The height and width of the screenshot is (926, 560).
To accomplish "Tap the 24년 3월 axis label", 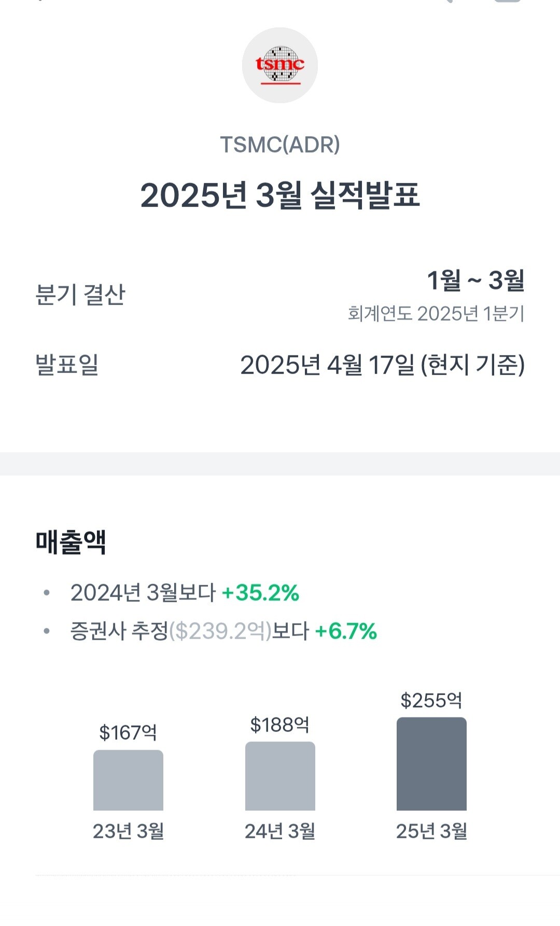I will tap(280, 832).
